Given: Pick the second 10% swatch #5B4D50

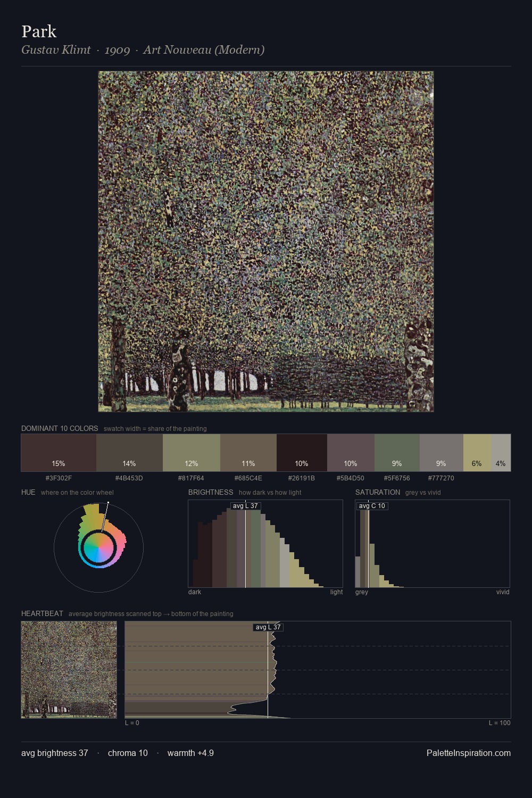Looking at the screenshot, I should point(351,453).
